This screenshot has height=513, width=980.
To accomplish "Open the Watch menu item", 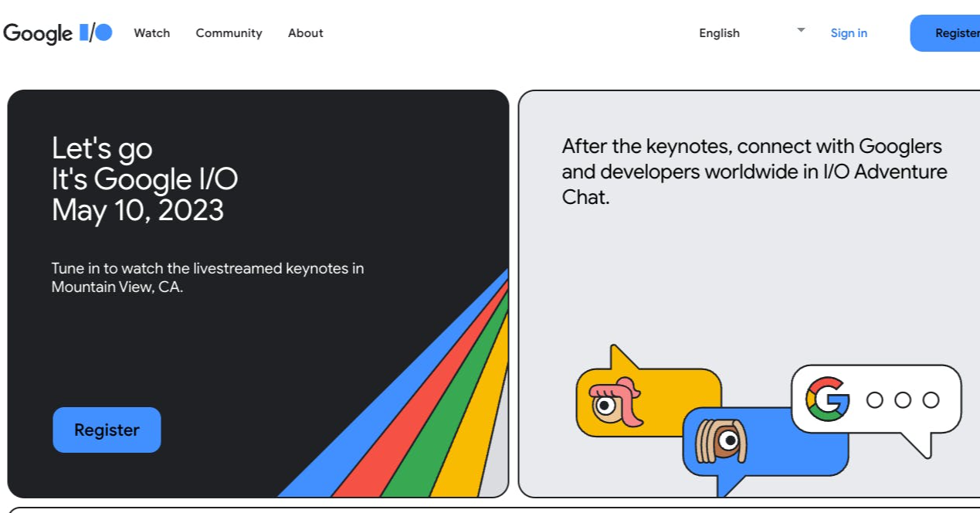I will (x=152, y=33).
